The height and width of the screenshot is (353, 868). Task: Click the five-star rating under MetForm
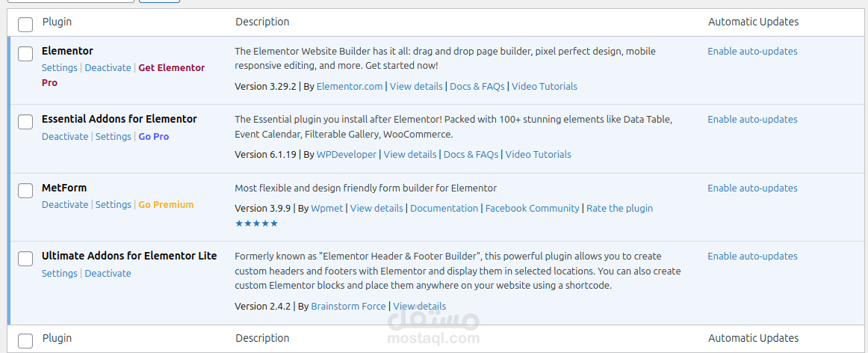click(256, 224)
